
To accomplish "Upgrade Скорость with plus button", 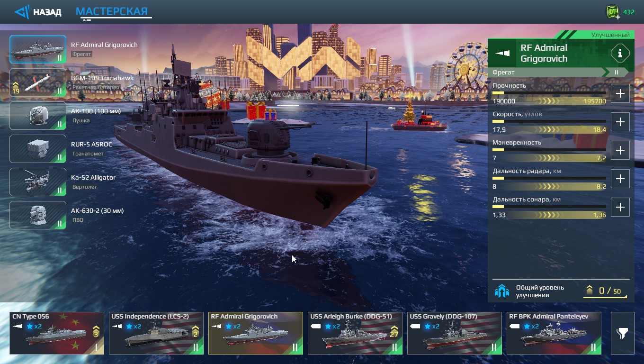I will point(620,122).
